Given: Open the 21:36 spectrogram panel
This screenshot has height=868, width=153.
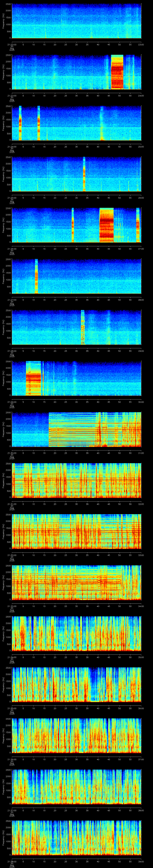Looking at the screenshot, I should [76, 736].
